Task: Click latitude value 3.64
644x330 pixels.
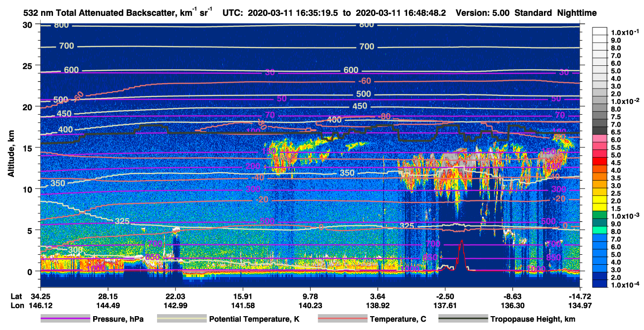Action: (x=377, y=296)
